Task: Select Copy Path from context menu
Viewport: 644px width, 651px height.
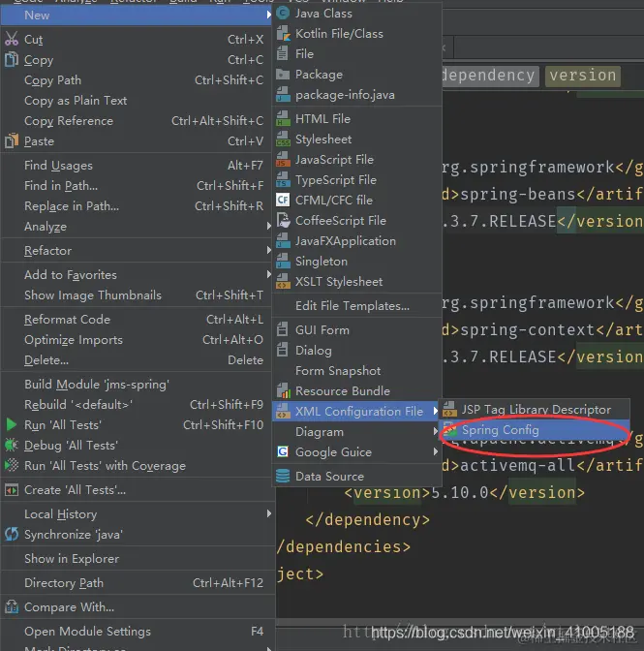Action: click(x=137, y=80)
